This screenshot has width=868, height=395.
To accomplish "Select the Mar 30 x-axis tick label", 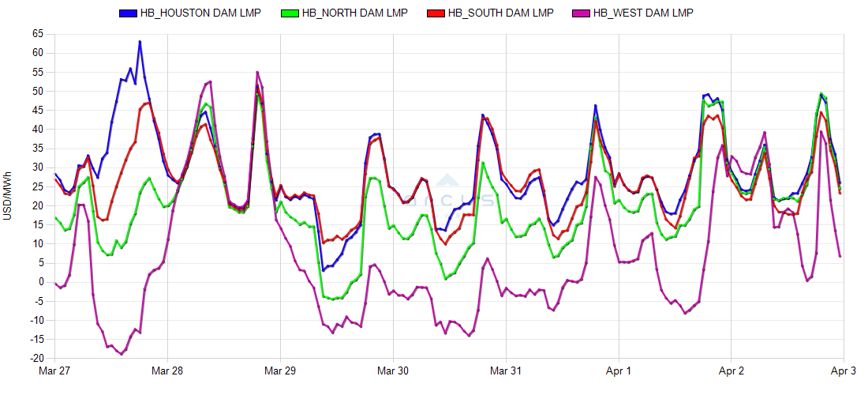I will tap(392, 371).
